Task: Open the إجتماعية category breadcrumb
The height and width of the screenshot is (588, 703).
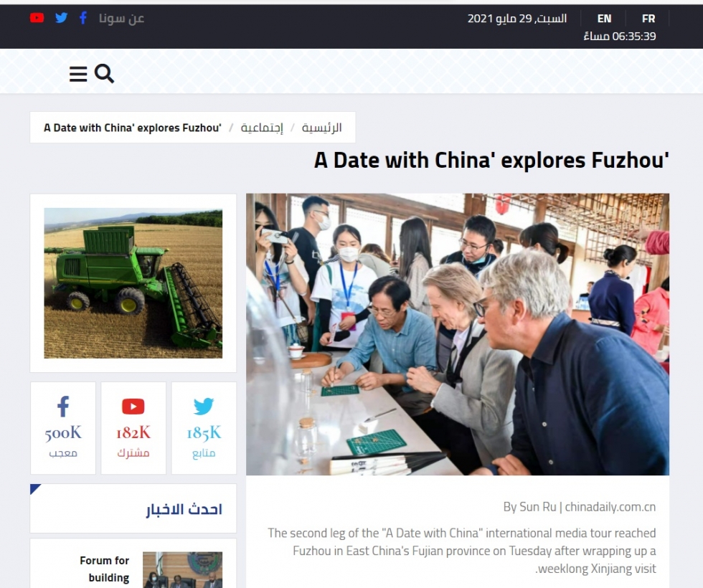Action: pyautogui.click(x=262, y=128)
